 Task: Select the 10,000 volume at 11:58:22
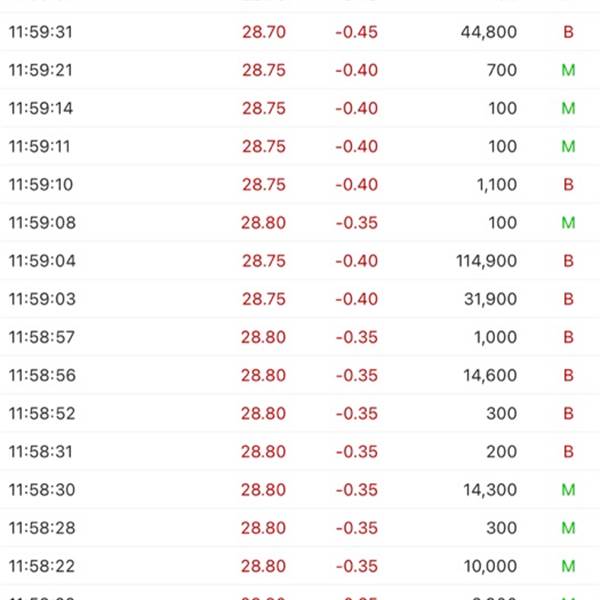(x=490, y=566)
